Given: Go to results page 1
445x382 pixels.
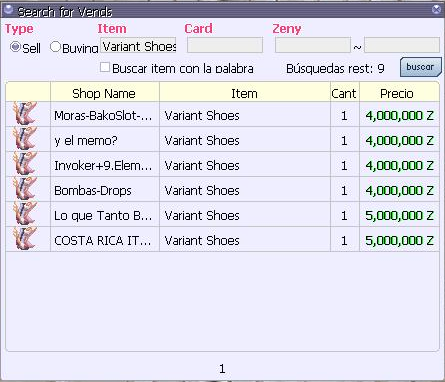Looking at the screenshot, I should coord(222,369).
